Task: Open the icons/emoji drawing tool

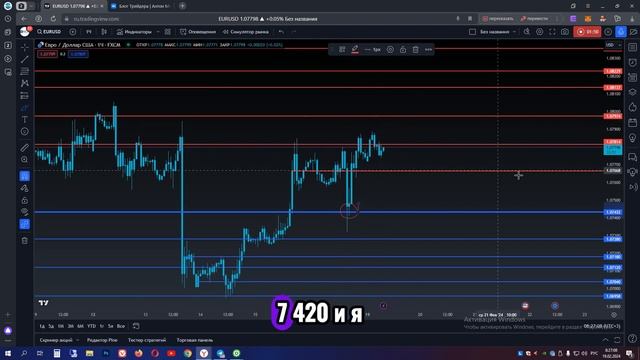Action: tap(24, 131)
